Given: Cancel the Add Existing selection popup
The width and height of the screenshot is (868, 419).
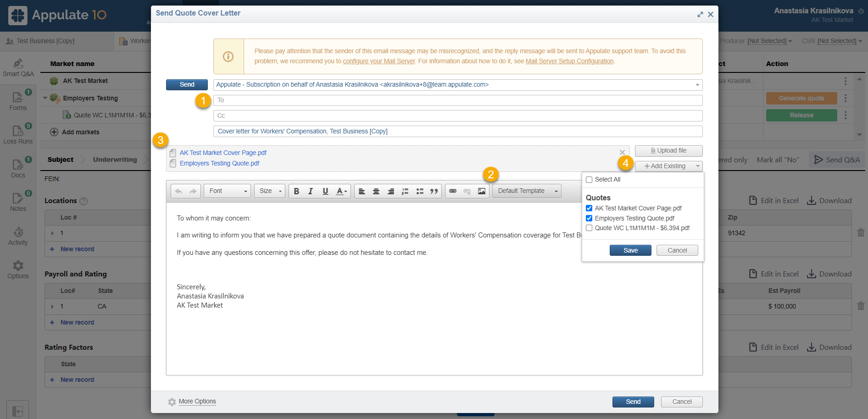Looking at the screenshot, I should [677, 250].
